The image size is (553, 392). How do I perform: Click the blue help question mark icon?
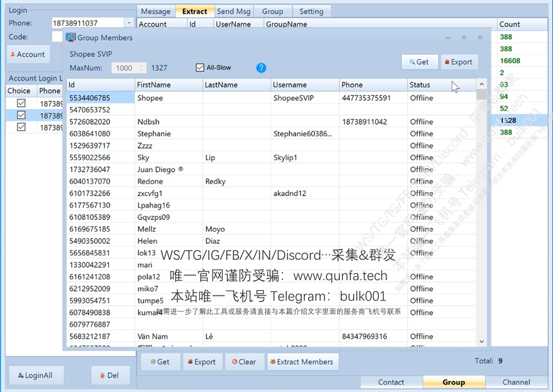[x=261, y=68]
